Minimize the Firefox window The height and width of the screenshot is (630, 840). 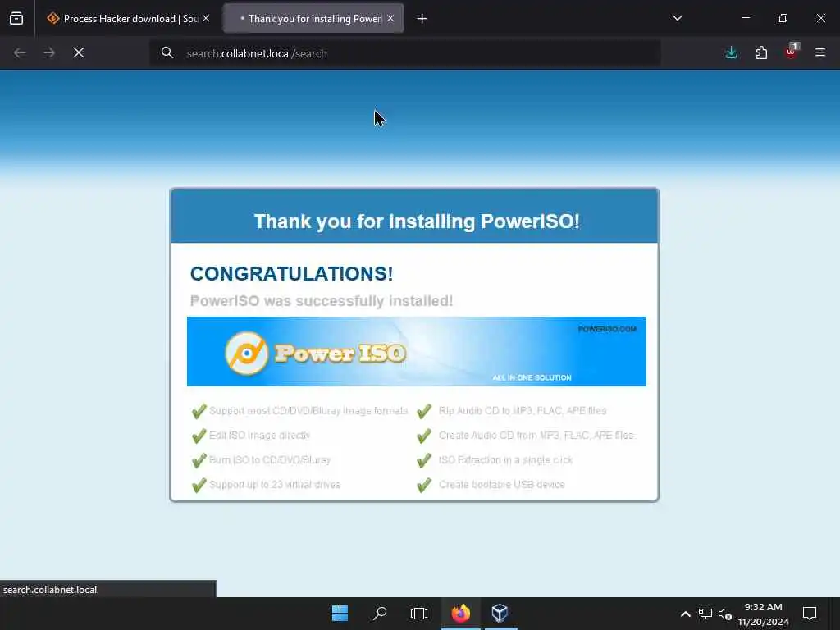point(746,18)
